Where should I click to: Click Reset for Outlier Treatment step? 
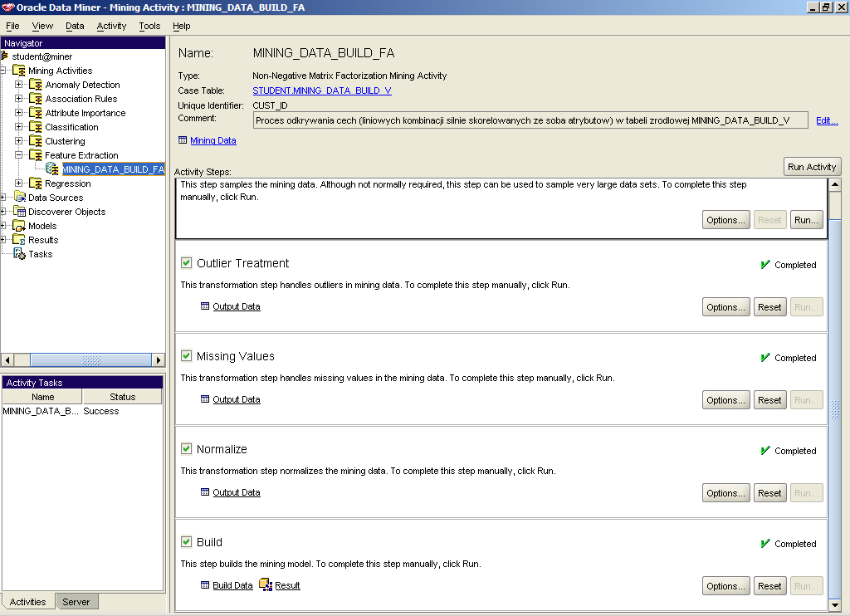pyautogui.click(x=769, y=307)
